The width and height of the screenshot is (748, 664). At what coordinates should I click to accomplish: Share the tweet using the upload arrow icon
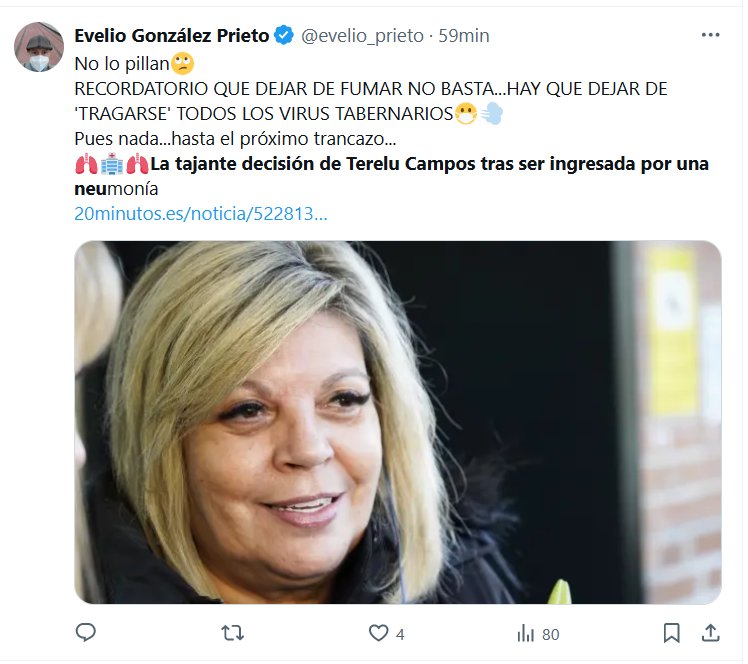coord(710,633)
